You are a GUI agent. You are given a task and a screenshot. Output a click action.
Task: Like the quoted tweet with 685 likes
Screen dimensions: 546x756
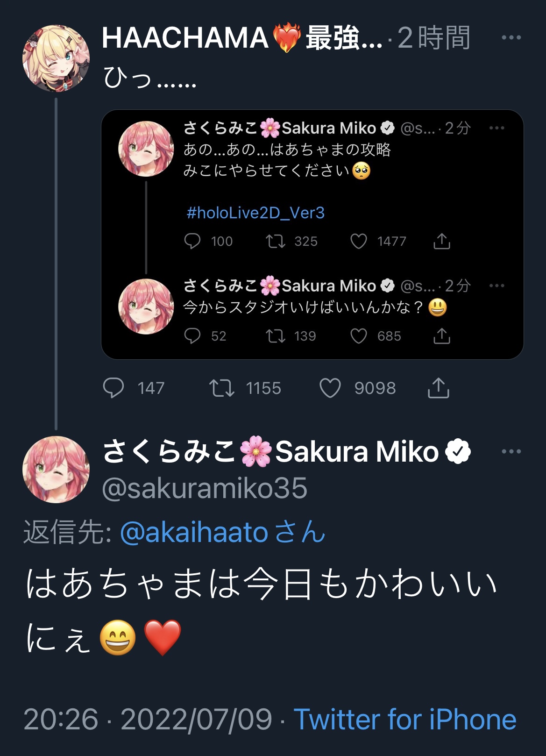coord(359,336)
